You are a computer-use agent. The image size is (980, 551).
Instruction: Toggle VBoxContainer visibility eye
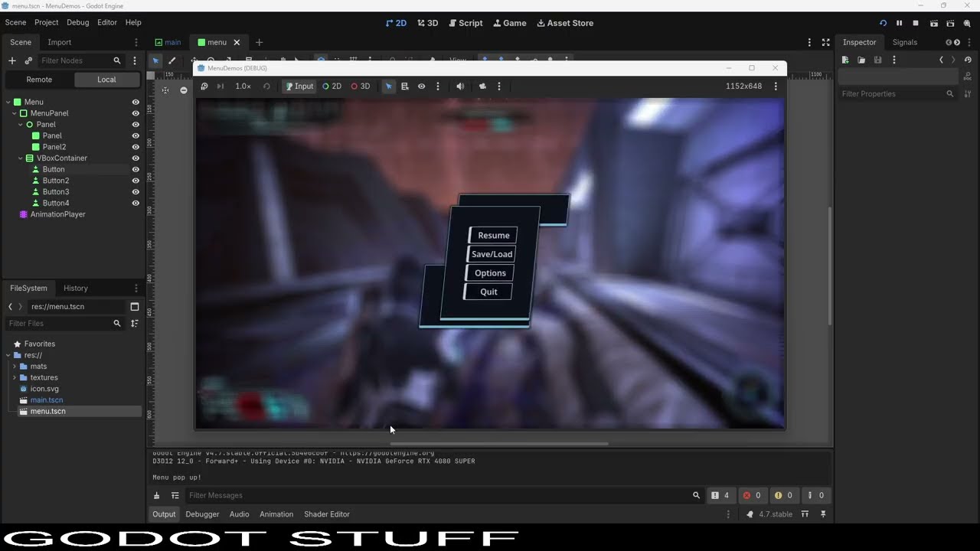[136, 158]
